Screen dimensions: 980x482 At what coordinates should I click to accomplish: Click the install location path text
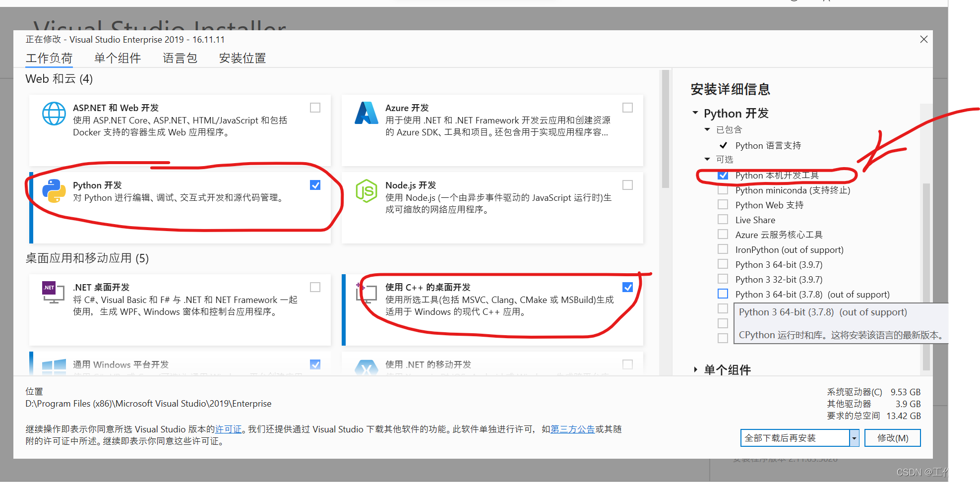point(148,404)
